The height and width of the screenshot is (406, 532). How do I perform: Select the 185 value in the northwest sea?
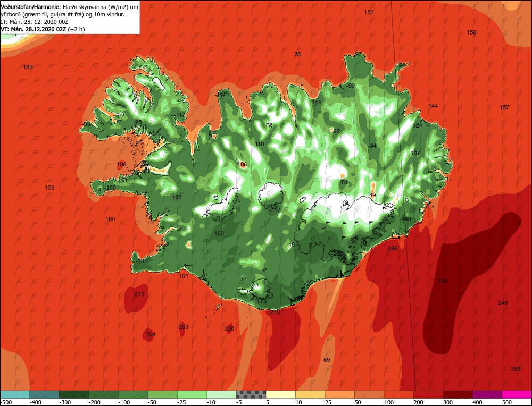pyautogui.click(x=28, y=67)
